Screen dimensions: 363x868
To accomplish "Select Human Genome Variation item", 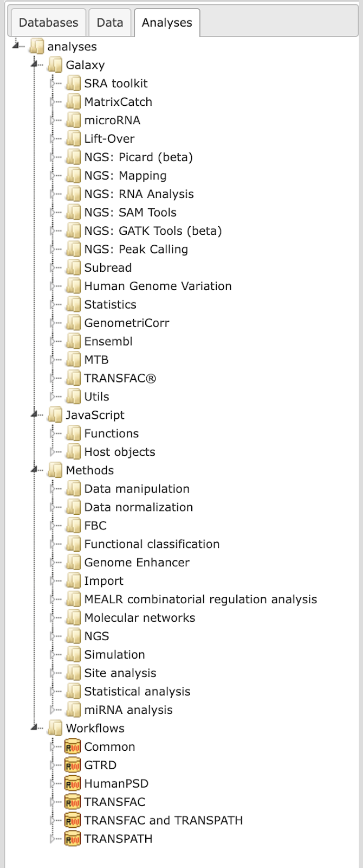I will tap(158, 286).
